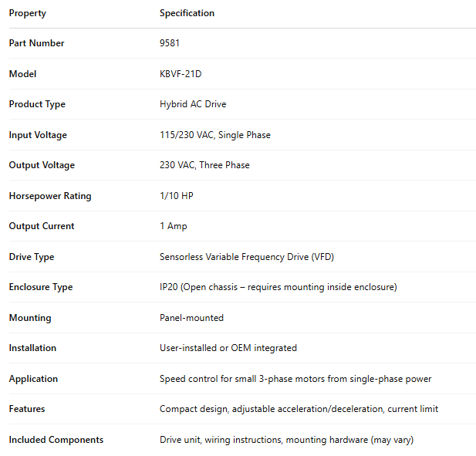Screen dimensions: 476x456
Task: Click the 1/10 HP value
Action: pos(176,196)
